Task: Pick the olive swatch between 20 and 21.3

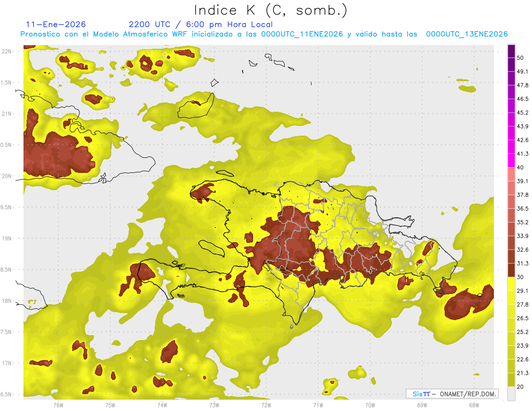Action: point(512,380)
